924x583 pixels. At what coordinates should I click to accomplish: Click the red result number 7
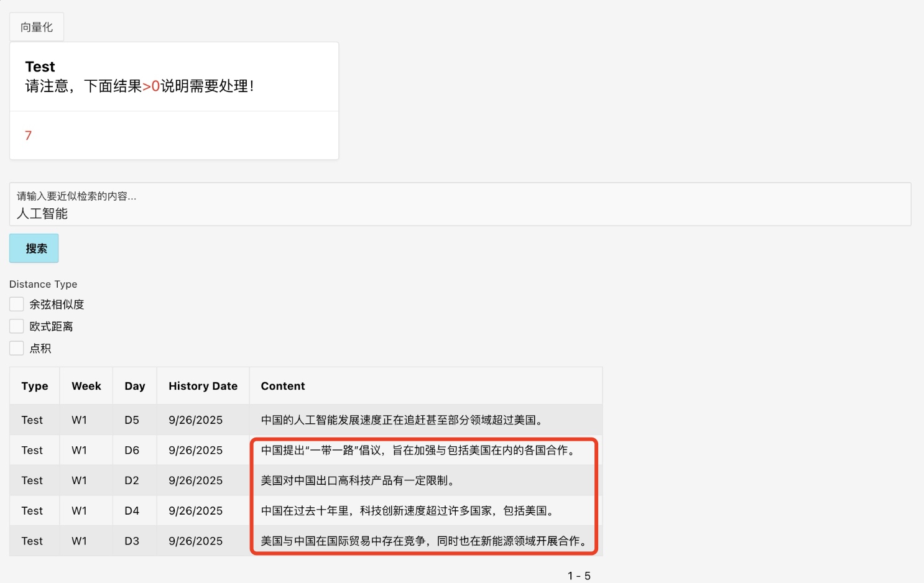[28, 135]
